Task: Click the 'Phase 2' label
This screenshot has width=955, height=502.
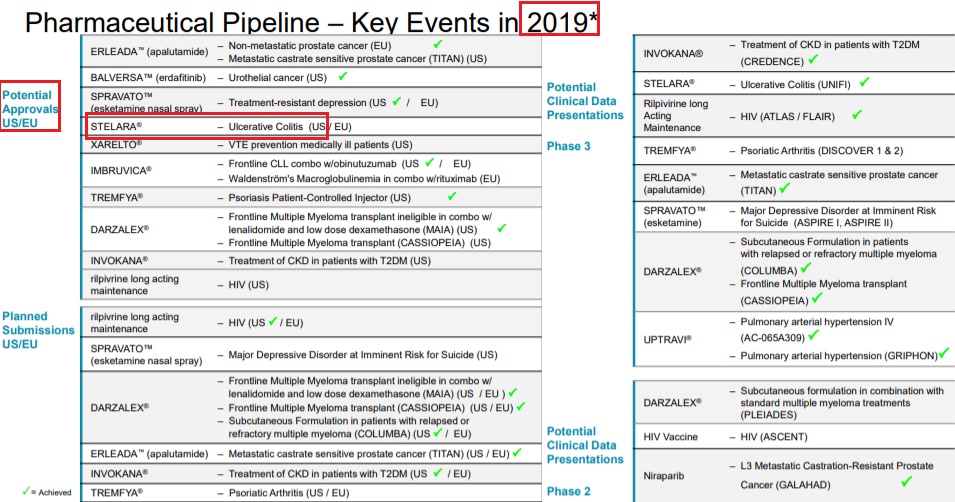Action: pos(568,491)
